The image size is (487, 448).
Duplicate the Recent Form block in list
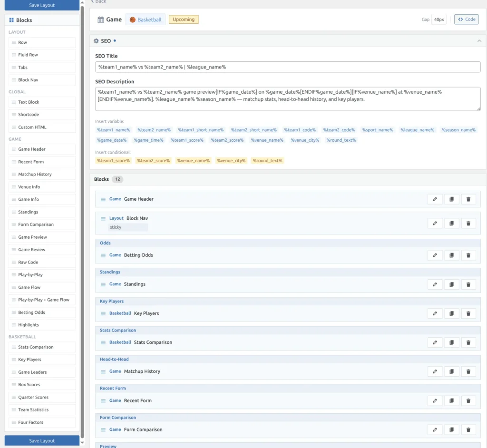coord(452,401)
